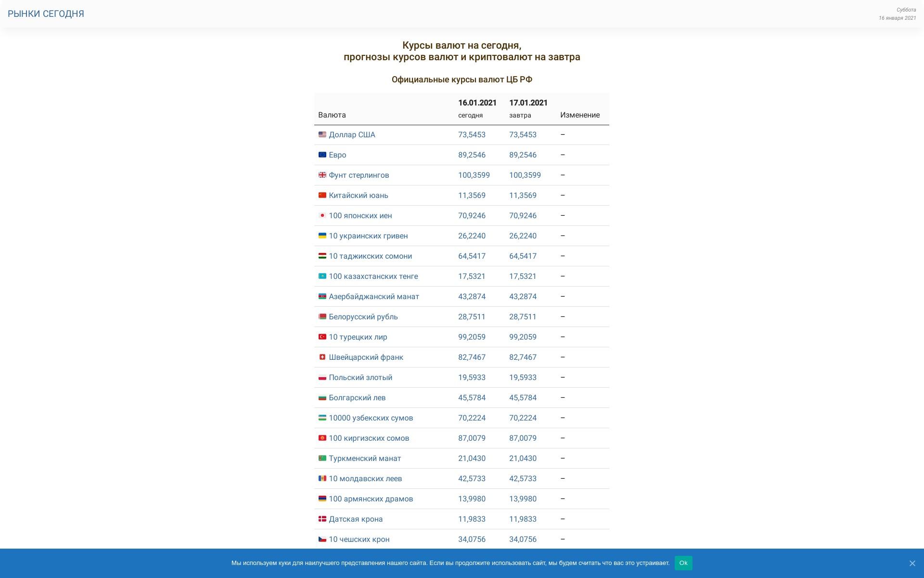The image size is (924, 578).
Task: Click the Czech flag icon beside 10 чешских крон
Action: click(322, 539)
